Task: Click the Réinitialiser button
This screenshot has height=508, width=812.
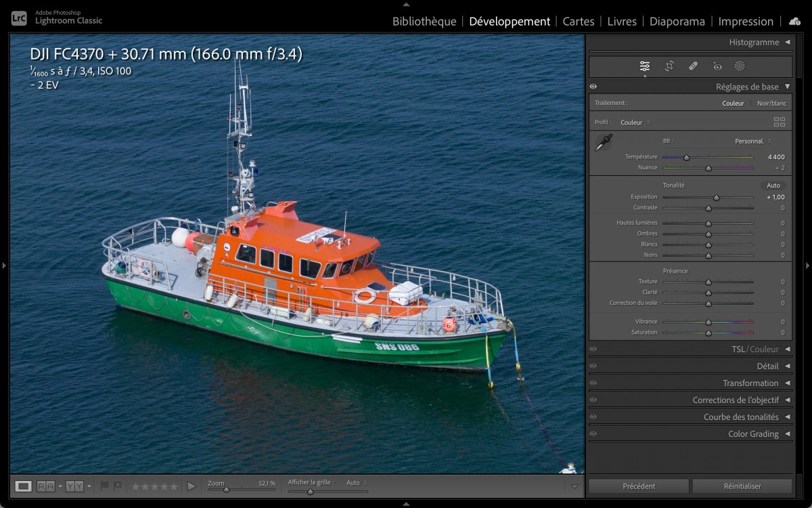Action: click(742, 486)
